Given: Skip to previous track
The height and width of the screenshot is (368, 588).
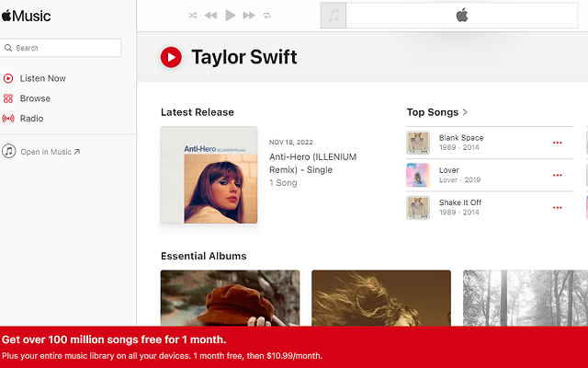Looking at the screenshot, I should pos(210,16).
